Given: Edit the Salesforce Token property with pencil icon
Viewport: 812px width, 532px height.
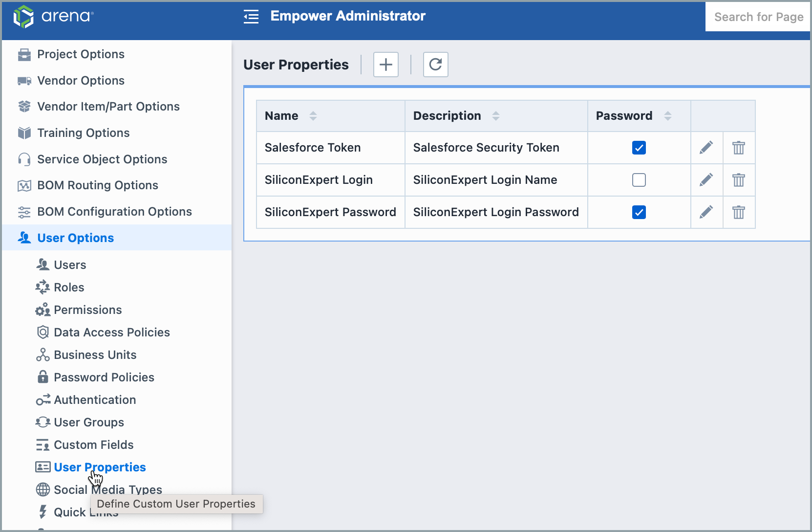Looking at the screenshot, I should click(706, 148).
